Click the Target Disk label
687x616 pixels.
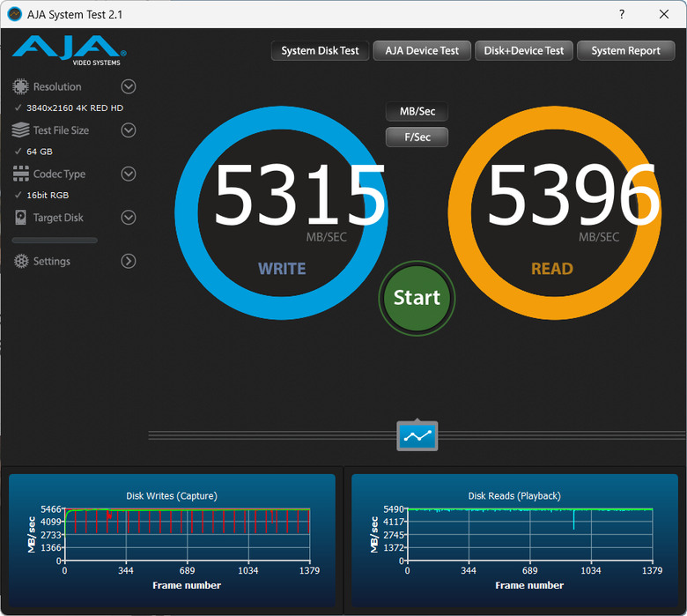tap(58, 218)
